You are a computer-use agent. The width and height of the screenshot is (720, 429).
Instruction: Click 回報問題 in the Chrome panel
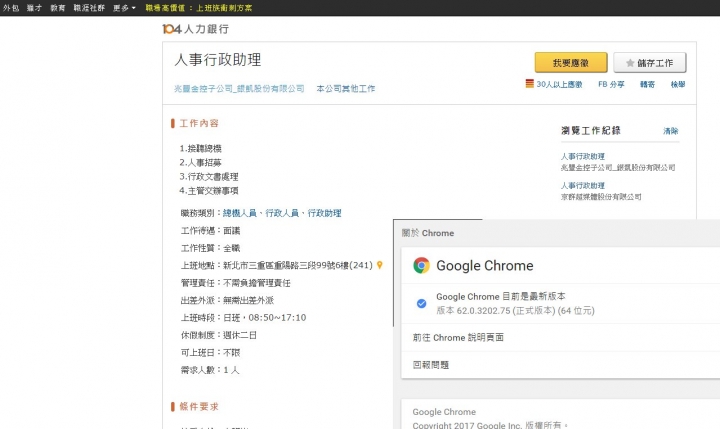click(434, 364)
